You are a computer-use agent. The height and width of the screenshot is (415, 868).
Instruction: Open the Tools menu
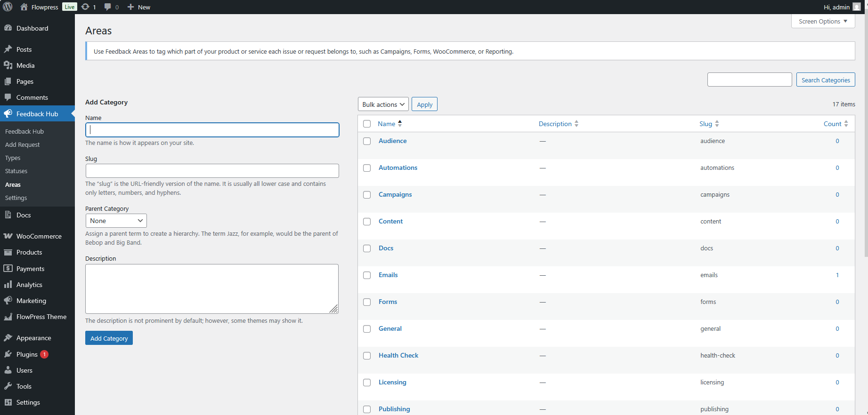[x=37, y=386]
